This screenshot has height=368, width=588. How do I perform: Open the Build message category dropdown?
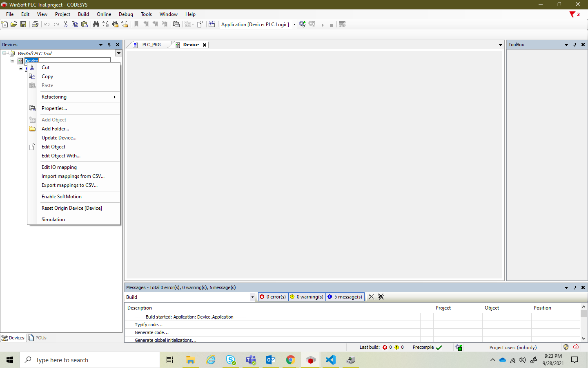pyautogui.click(x=252, y=297)
